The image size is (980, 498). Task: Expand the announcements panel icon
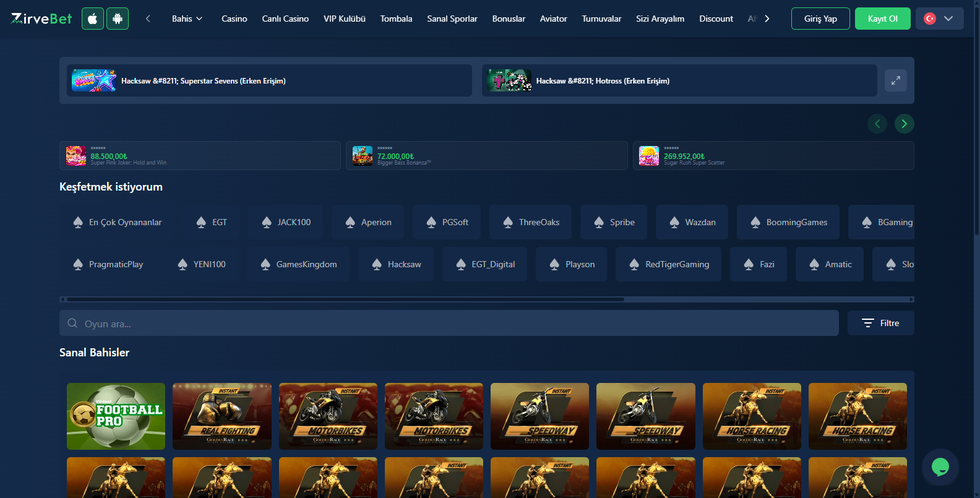point(896,80)
